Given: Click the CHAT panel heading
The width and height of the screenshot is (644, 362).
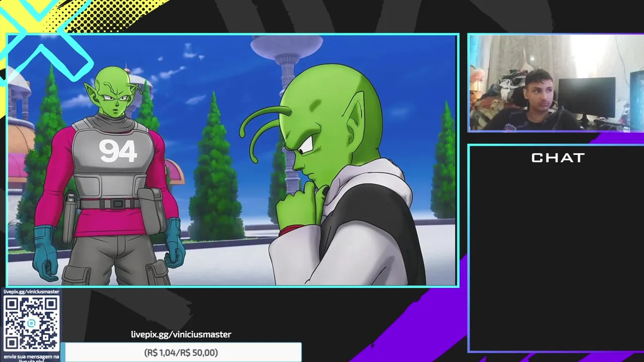Looking at the screenshot, I should click(558, 158).
